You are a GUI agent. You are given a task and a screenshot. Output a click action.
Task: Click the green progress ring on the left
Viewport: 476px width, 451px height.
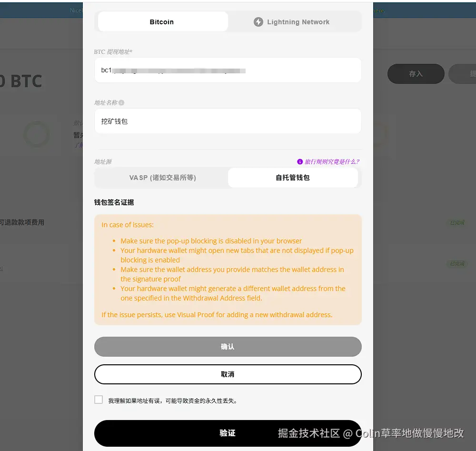point(37,134)
